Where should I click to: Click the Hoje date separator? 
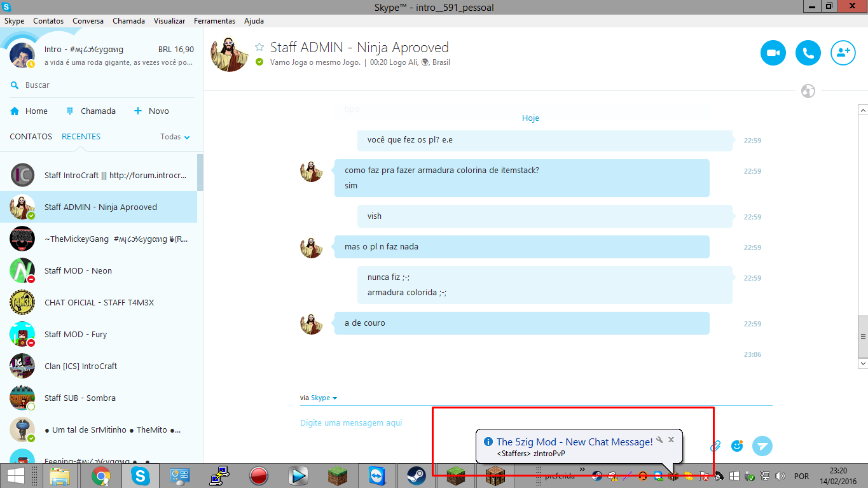coord(530,118)
